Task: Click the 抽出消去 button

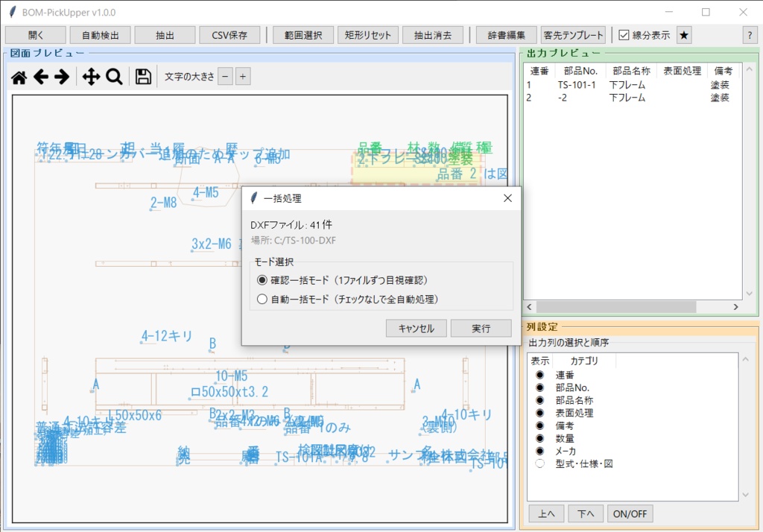Action: point(433,35)
